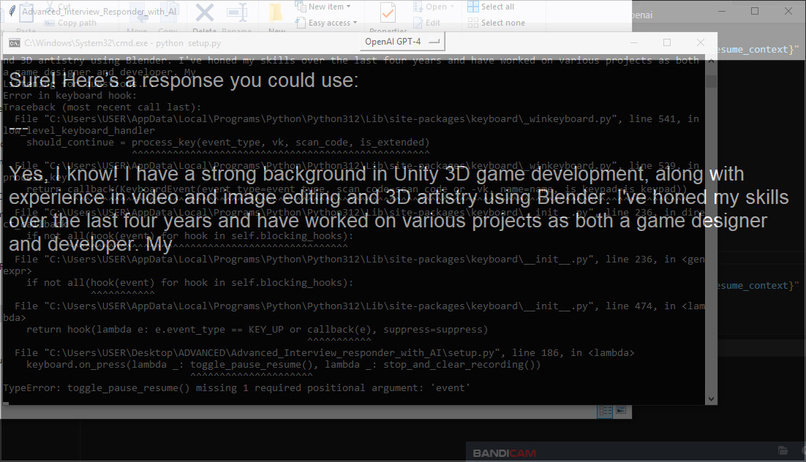The image size is (806, 462).
Task: Click the cmd vertical scrollbar thumb
Action: tap(711, 80)
